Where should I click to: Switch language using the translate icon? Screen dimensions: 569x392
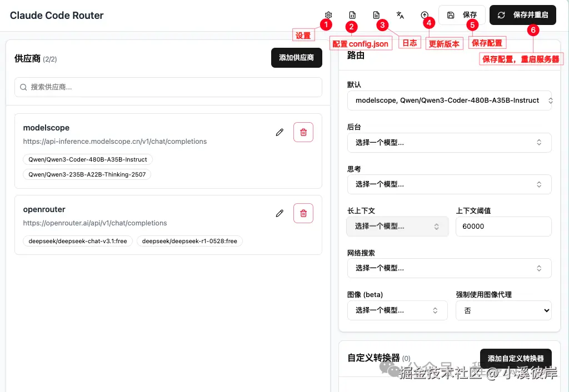click(400, 15)
